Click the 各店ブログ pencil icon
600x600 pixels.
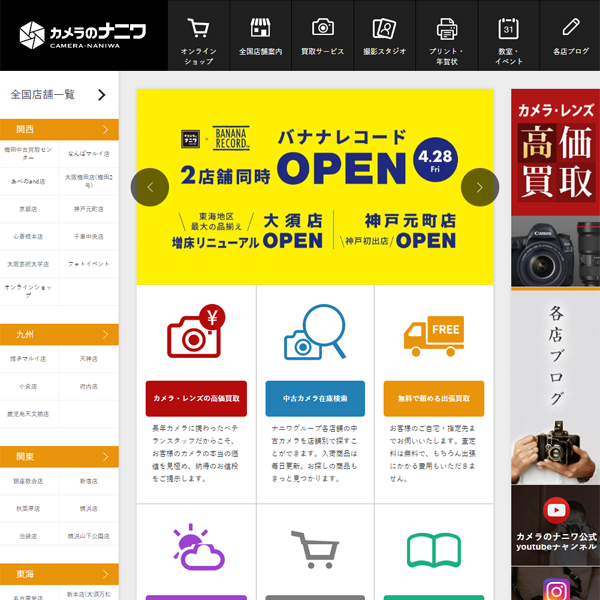tap(571, 28)
